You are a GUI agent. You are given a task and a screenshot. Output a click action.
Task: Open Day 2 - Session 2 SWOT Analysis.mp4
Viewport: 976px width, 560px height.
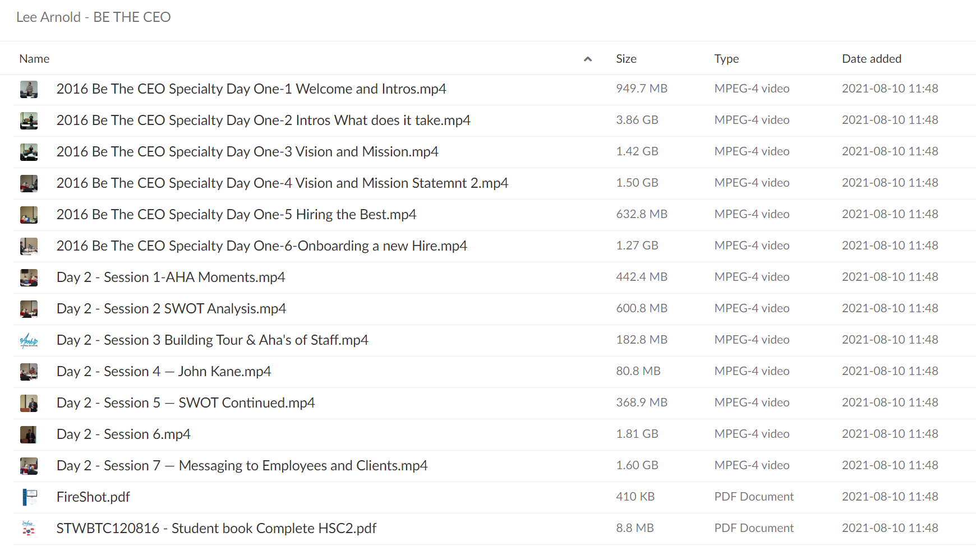[x=171, y=309]
